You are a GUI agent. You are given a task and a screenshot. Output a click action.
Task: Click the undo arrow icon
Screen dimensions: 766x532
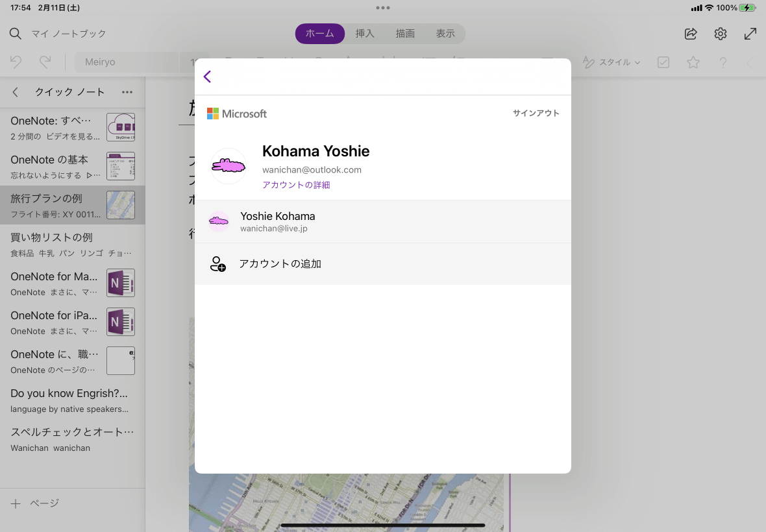16,62
